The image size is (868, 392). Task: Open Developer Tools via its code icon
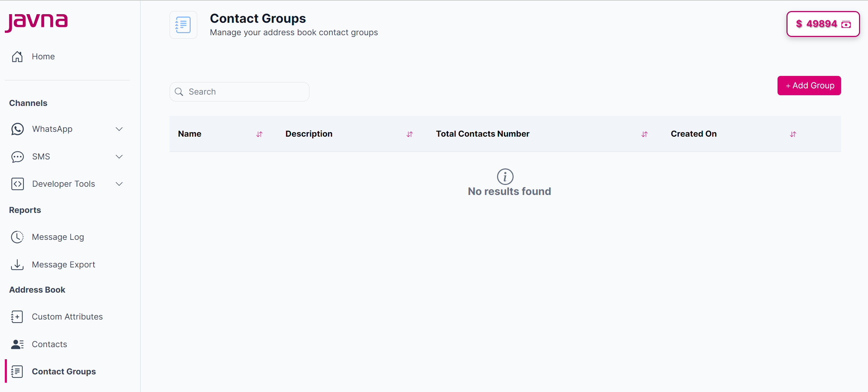click(x=17, y=184)
